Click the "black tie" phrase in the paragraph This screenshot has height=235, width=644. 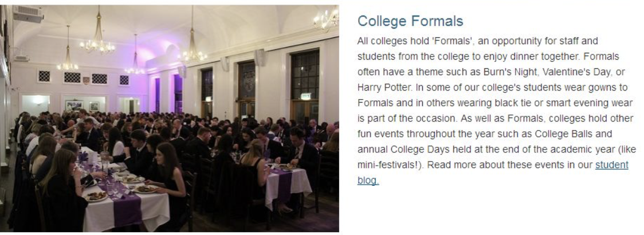coord(514,103)
